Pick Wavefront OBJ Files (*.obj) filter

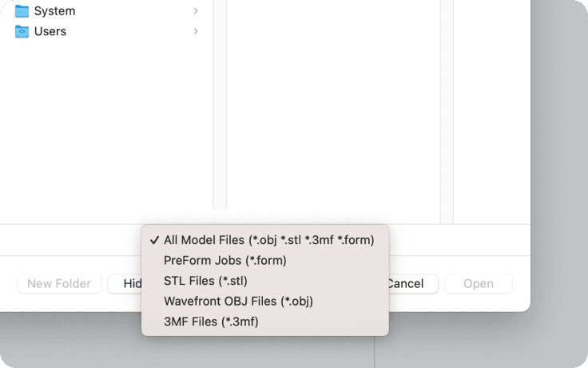[x=265, y=301]
